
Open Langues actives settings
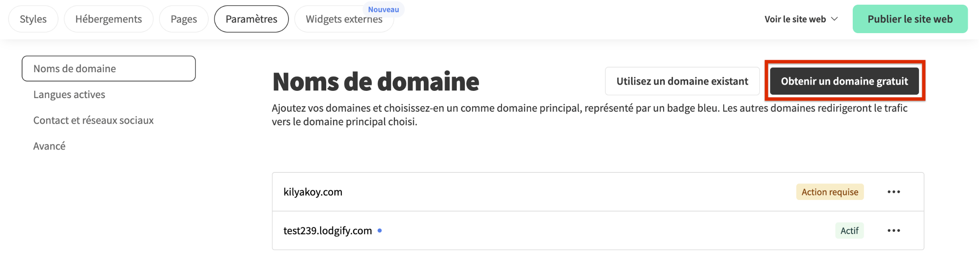pyautogui.click(x=69, y=94)
